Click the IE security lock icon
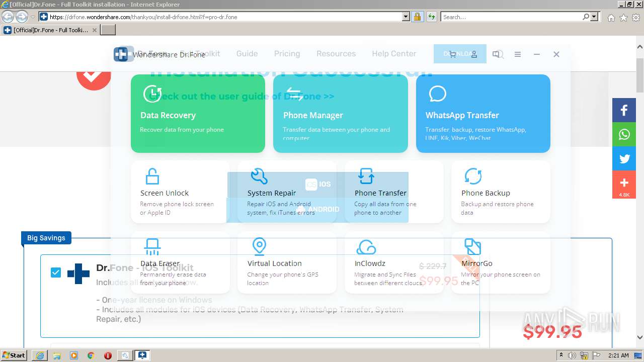This screenshot has height=362, width=644. 417,17
